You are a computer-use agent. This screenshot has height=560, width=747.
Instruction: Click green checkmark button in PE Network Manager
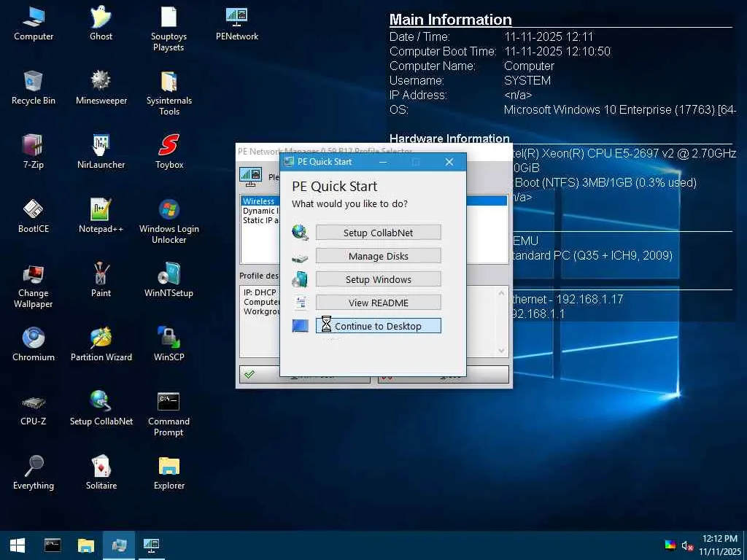(260, 374)
